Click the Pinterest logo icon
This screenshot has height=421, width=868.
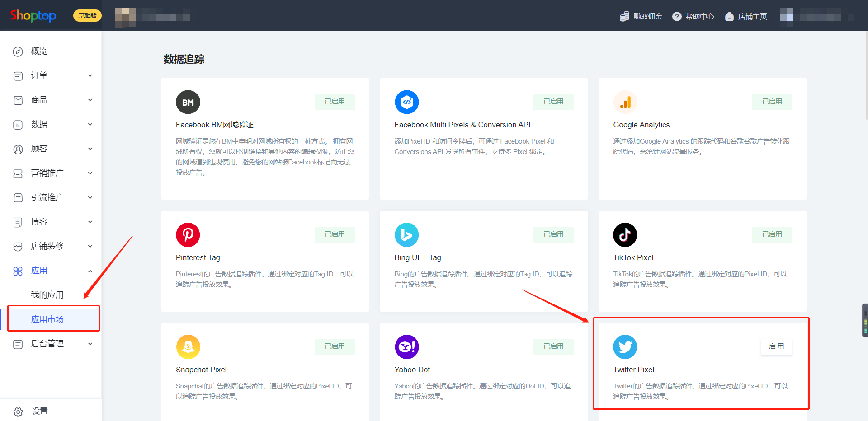(x=188, y=235)
